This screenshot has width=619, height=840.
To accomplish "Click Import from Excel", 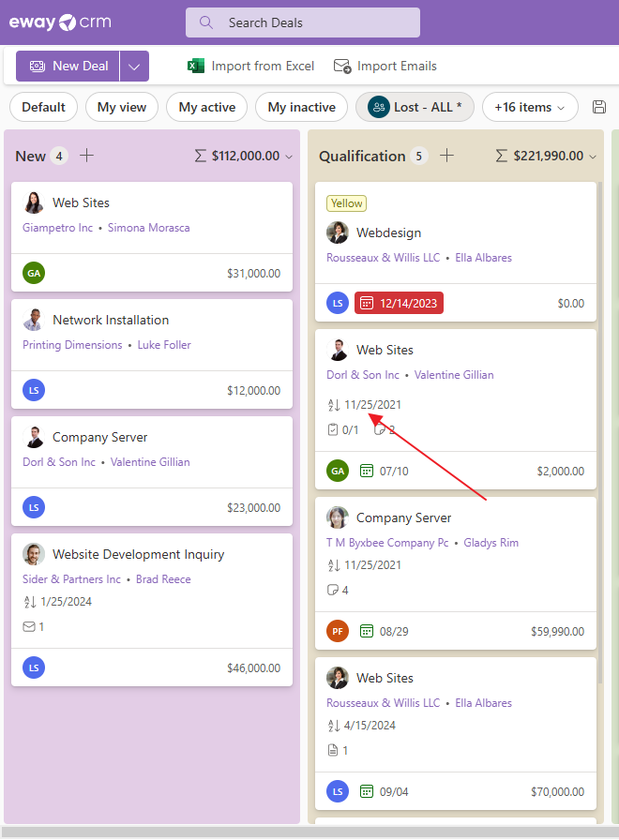I will tap(250, 66).
